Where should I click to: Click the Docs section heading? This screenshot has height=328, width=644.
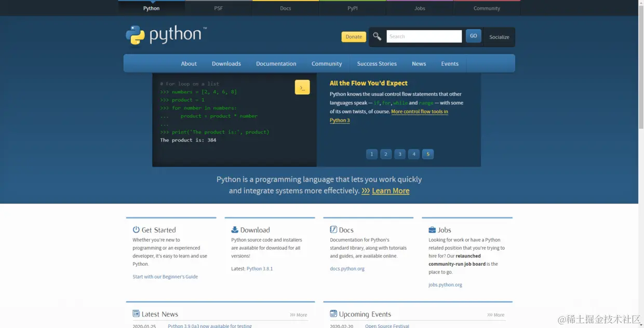[x=346, y=230]
